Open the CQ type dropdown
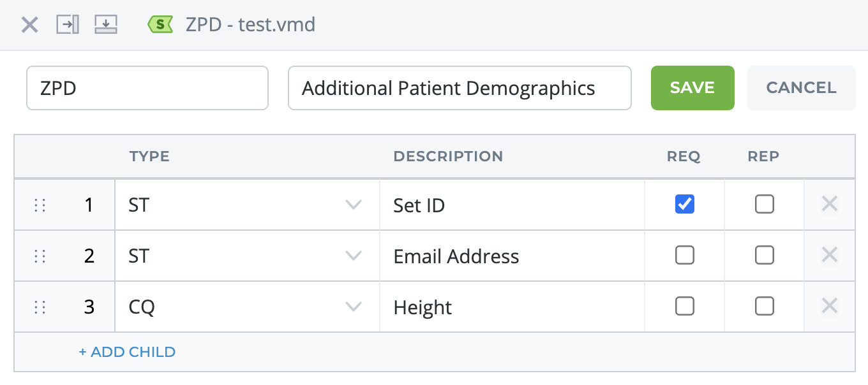The height and width of the screenshot is (385, 868). pyautogui.click(x=247, y=307)
